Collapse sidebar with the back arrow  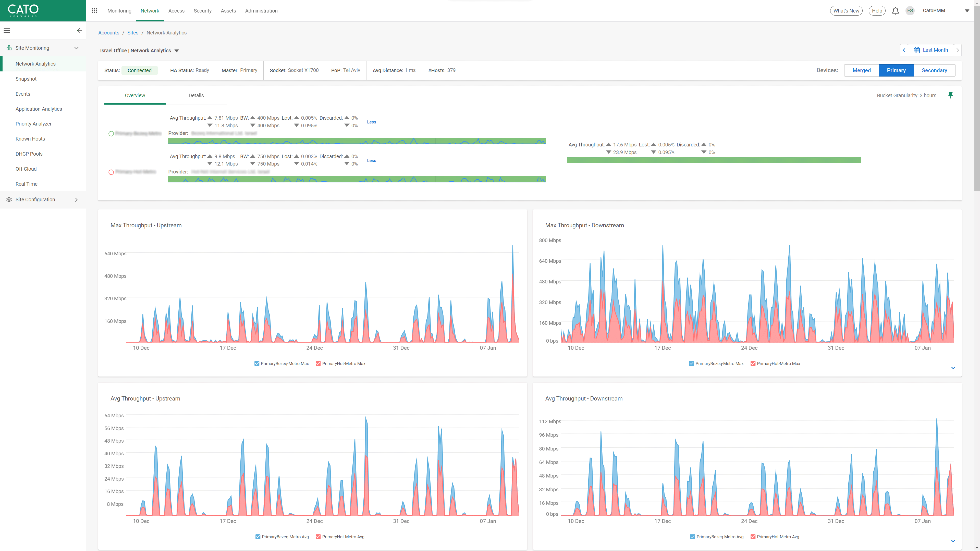tap(79, 30)
